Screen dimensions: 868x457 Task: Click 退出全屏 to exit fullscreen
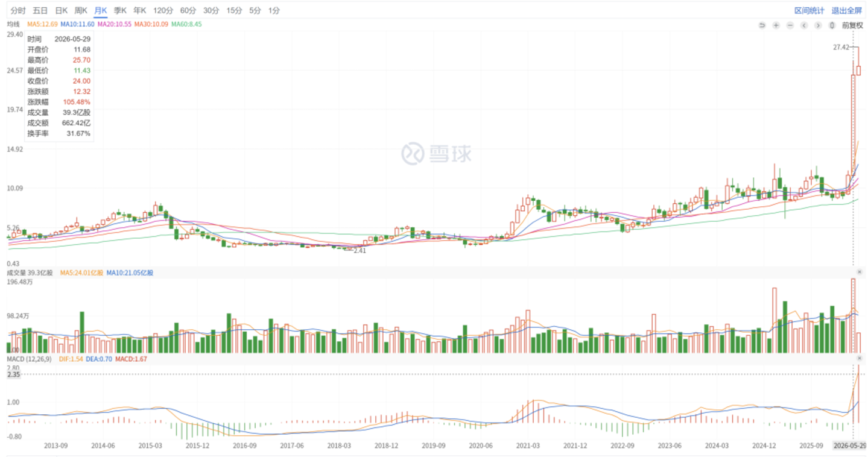[x=847, y=10]
